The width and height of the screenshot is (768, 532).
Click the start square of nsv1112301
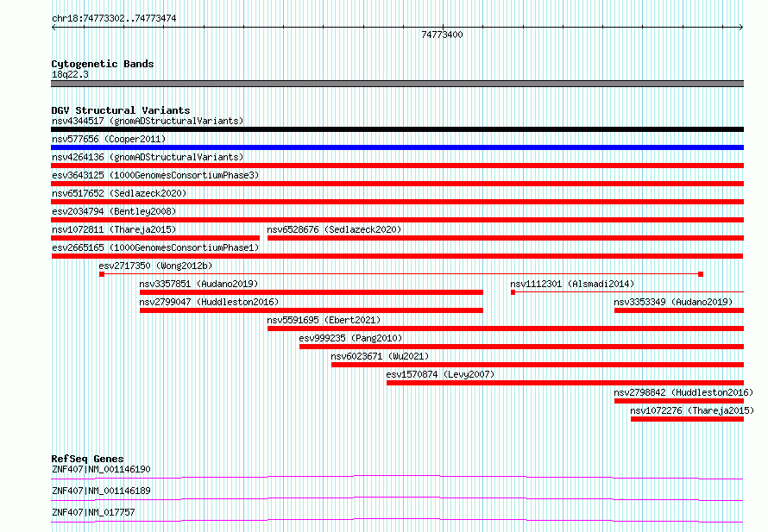[x=513, y=292]
